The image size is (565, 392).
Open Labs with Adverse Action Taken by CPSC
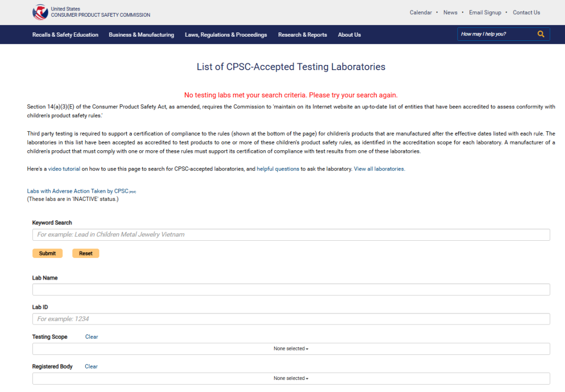(x=82, y=191)
